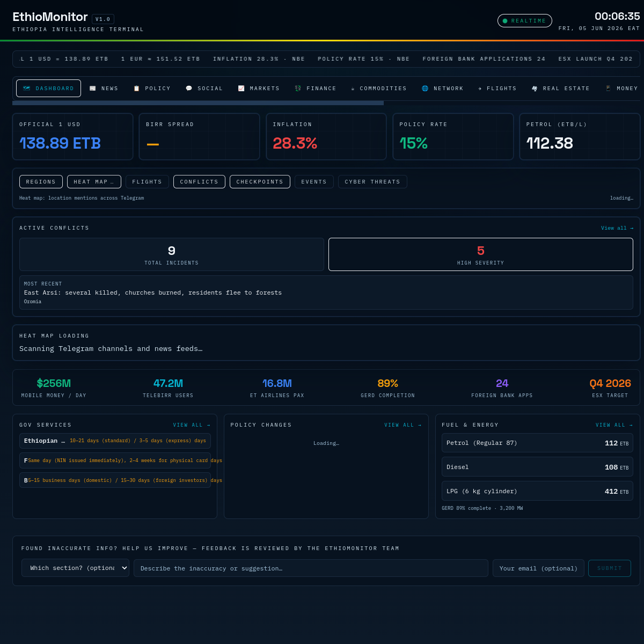Click the Policy Rate 15% card
The height and width of the screenshot is (644, 644).
(x=453, y=136)
